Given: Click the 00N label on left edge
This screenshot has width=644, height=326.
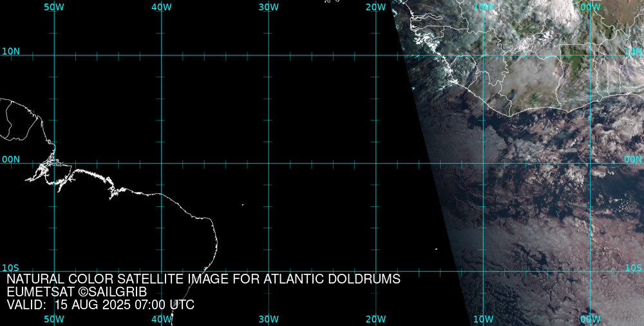Looking at the screenshot, I should coord(11,160).
